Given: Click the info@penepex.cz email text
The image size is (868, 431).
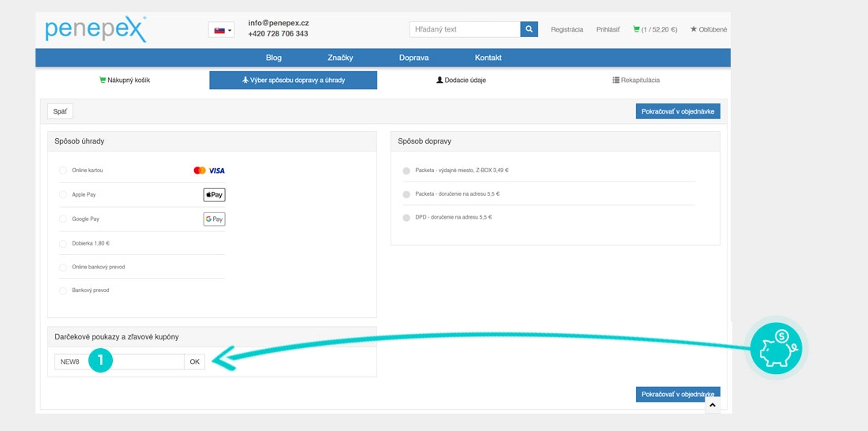Looking at the screenshot, I should pos(279,23).
